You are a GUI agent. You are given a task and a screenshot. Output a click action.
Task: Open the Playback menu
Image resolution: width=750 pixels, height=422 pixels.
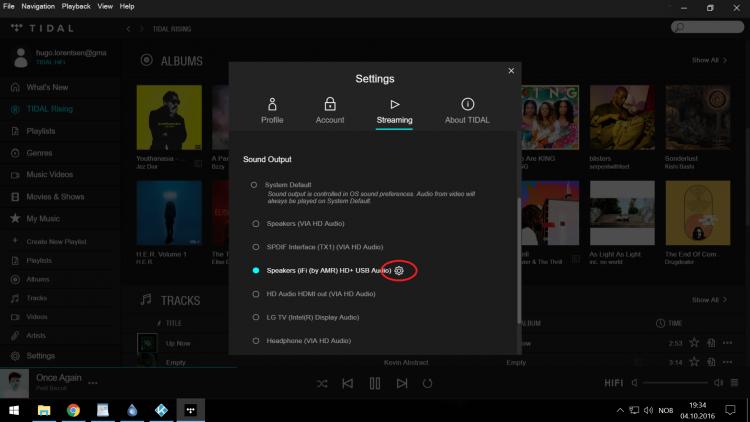(x=76, y=6)
